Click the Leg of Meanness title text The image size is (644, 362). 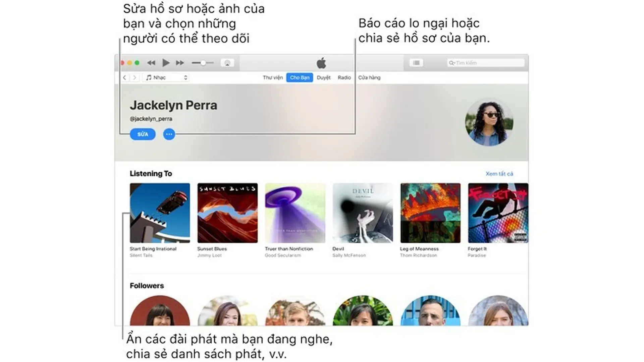pyautogui.click(x=419, y=249)
